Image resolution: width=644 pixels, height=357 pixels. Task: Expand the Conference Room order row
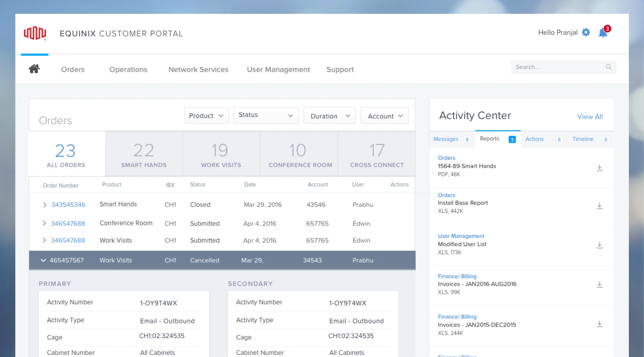pos(44,223)
